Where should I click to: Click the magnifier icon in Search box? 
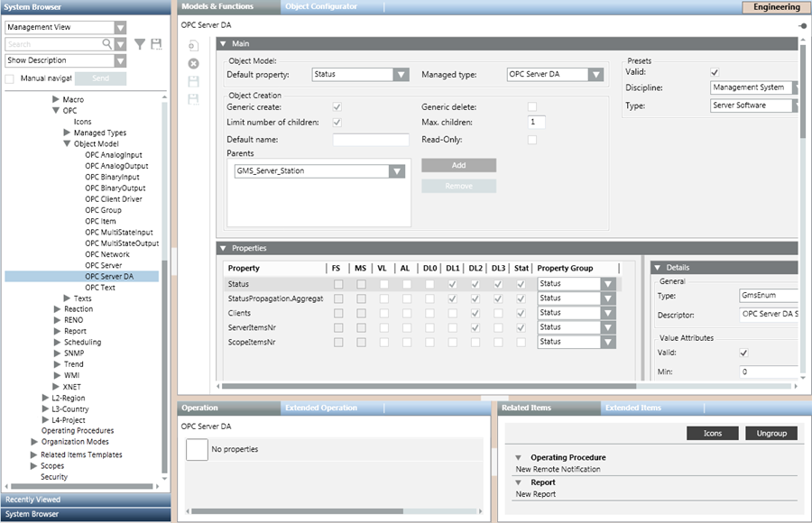coord(107,43)
